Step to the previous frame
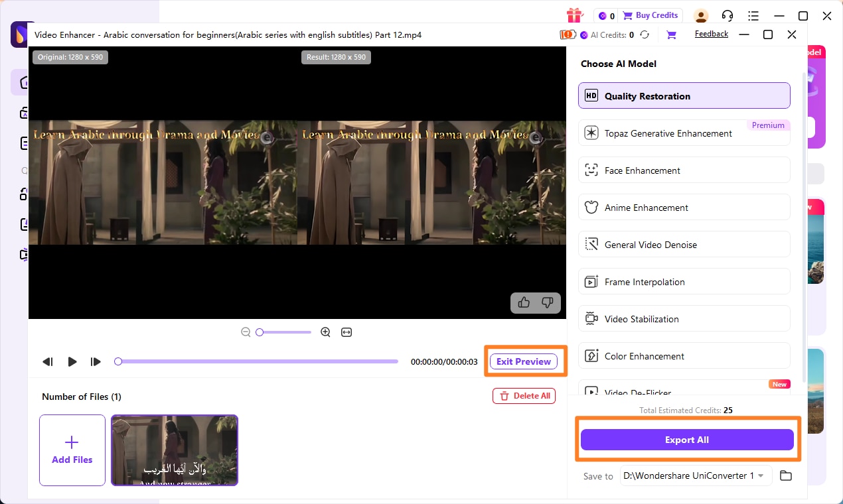The width and height of the screenshot is (843, 504). (48, 361)
